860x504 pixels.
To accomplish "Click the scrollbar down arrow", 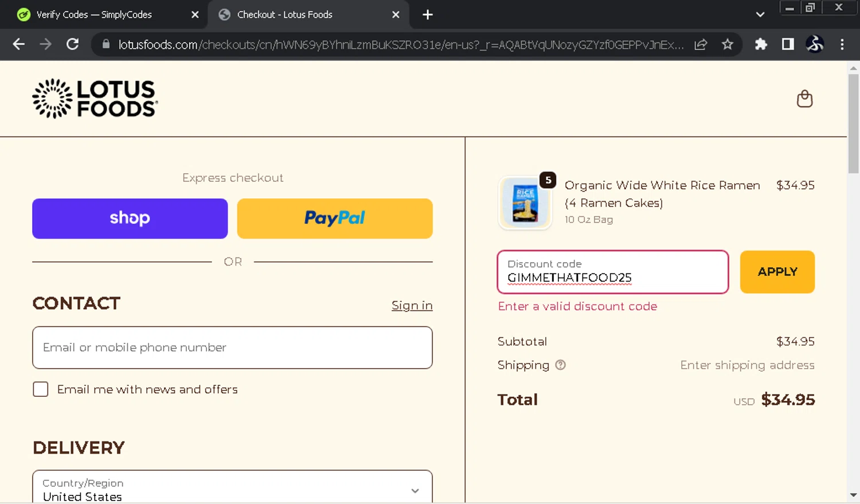I will pos(853,494).
